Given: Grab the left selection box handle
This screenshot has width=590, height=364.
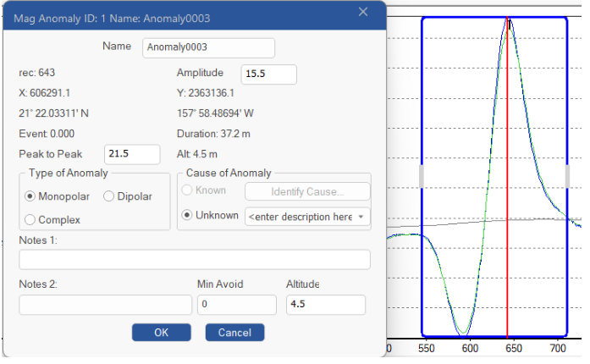Looking at the screenshot, I should (x=422, y=177).
